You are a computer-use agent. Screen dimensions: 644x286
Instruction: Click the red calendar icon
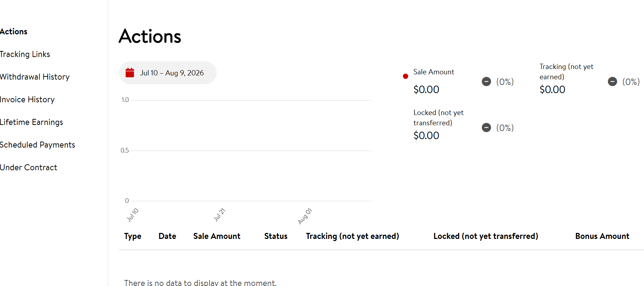[130, 73]
